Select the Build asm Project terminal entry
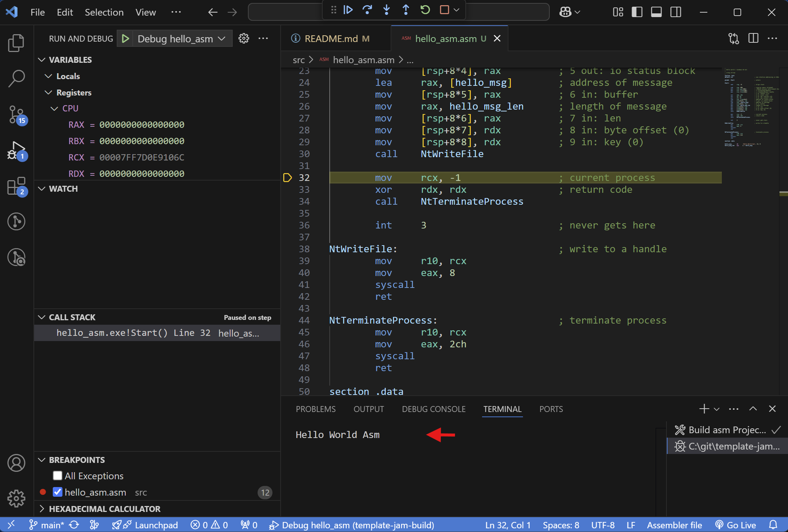Viewport: 788px width, 532px height. click(727, 430)
